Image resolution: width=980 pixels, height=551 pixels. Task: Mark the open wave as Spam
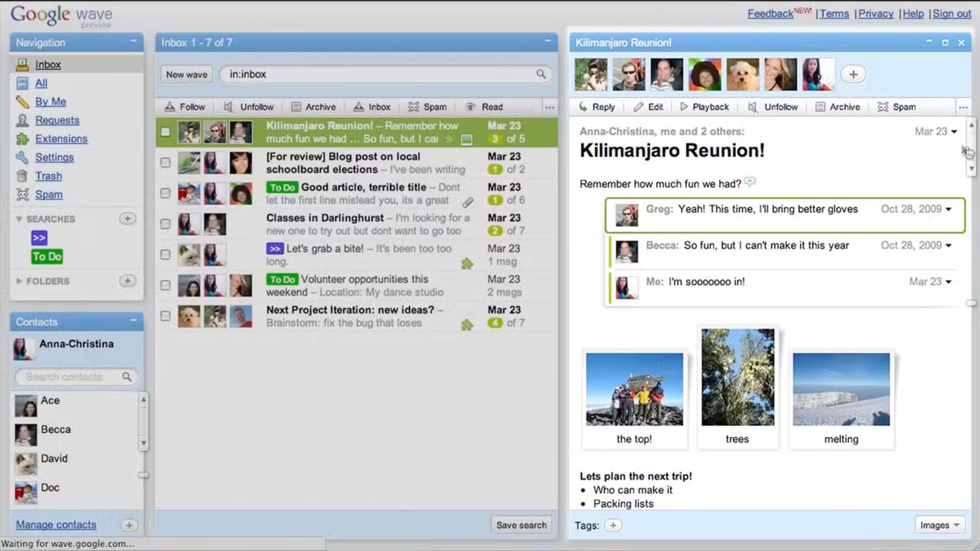[x=897, y=107]
